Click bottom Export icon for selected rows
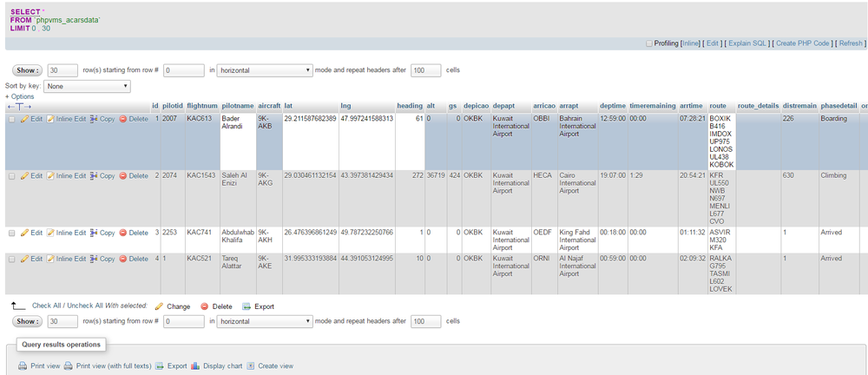 coord(247,306)
